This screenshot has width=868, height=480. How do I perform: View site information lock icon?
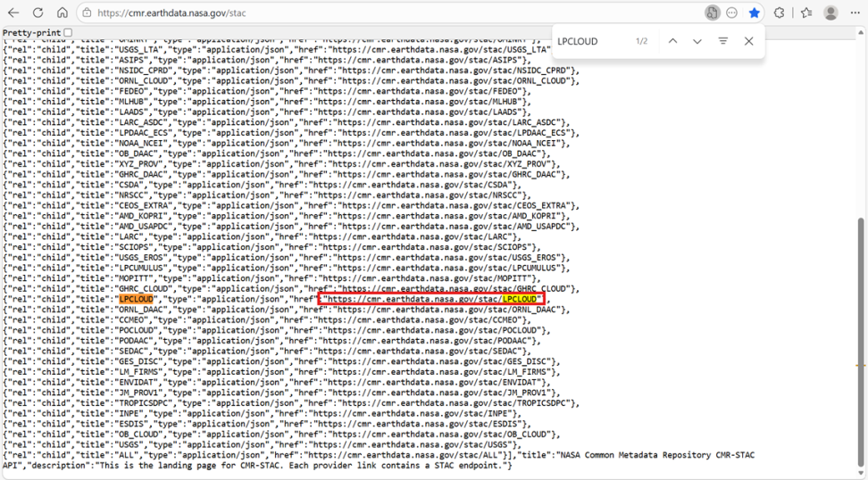[x=87, y=12]
